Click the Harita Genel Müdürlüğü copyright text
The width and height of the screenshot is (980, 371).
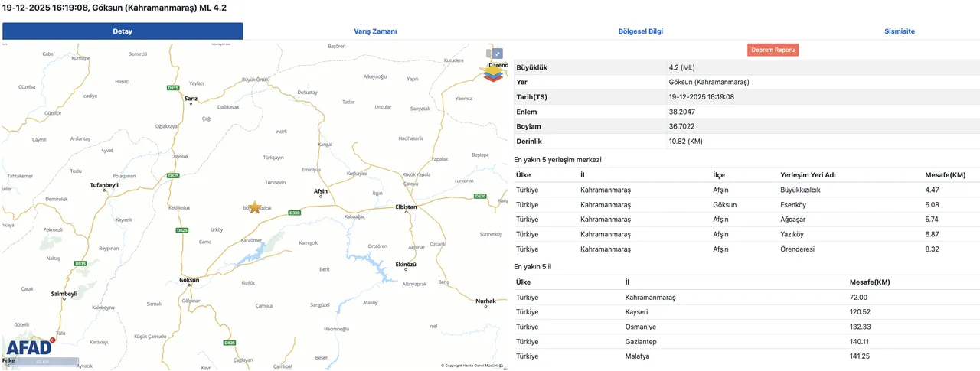point(472,366)
